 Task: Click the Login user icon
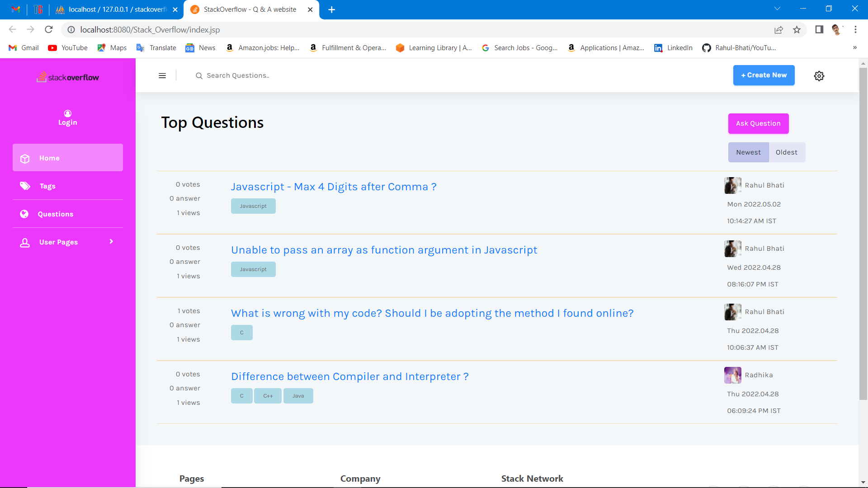pyautogui.click(x=68, y=113)
